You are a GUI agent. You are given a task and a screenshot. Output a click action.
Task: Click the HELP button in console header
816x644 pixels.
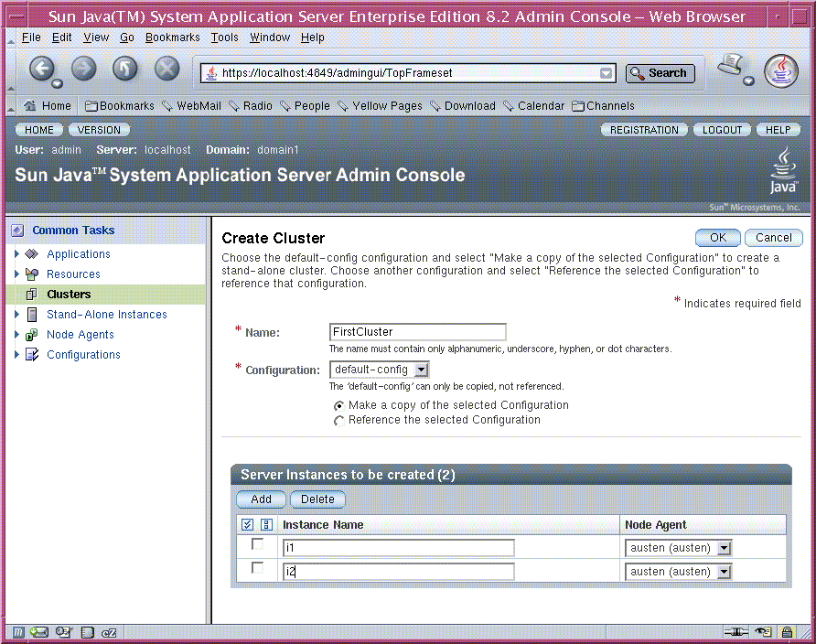click(x=778, y=130)
